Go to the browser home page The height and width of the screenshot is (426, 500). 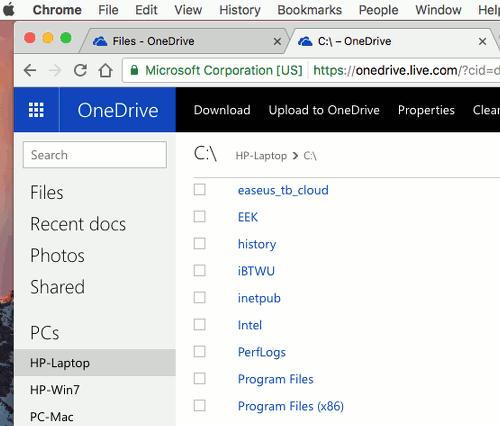pos(105,70)
